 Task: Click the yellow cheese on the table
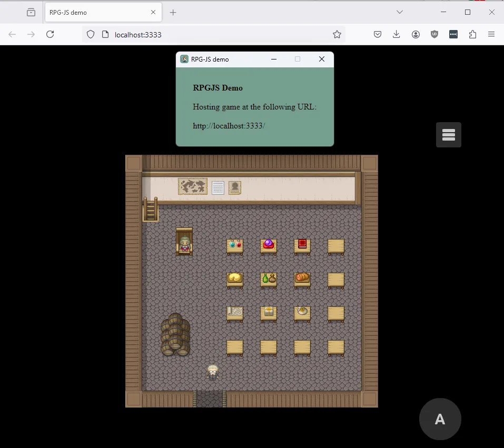point(235,277)
